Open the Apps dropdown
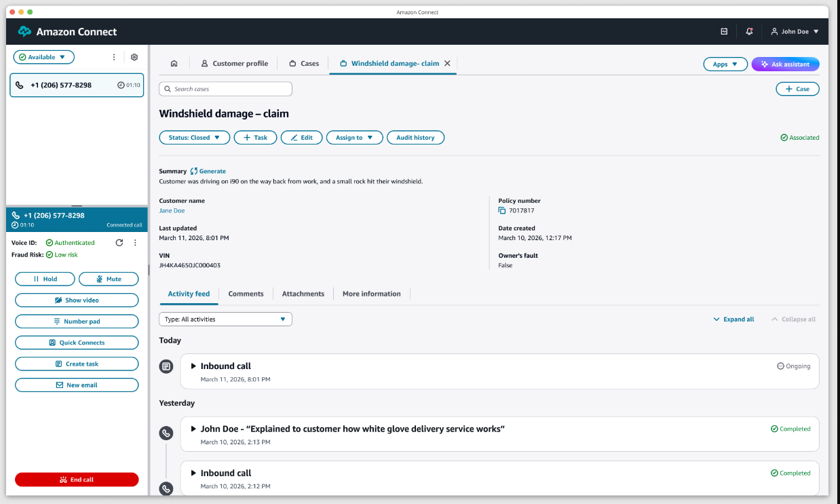The image size is (840, 504). pos(725,64)
